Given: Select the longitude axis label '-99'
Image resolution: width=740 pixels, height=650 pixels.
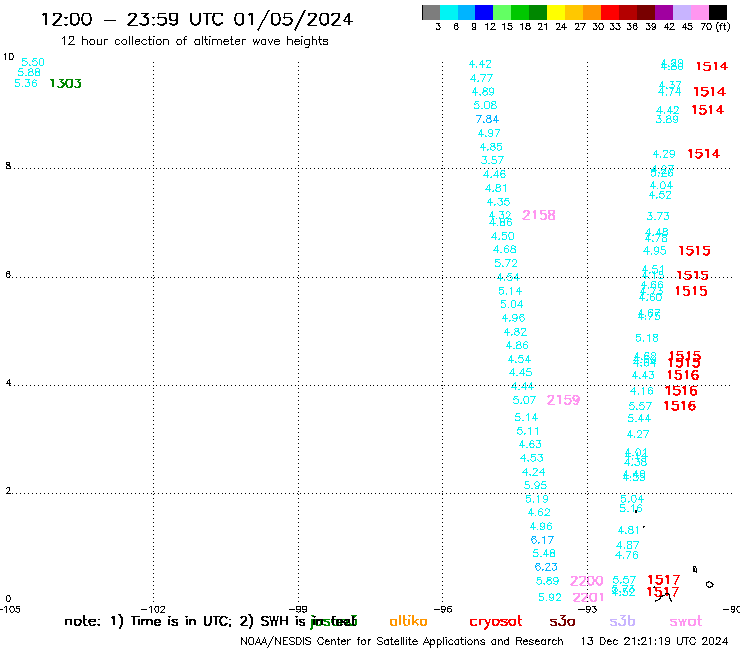Looking at the screenshot, I should coord(298,609).
